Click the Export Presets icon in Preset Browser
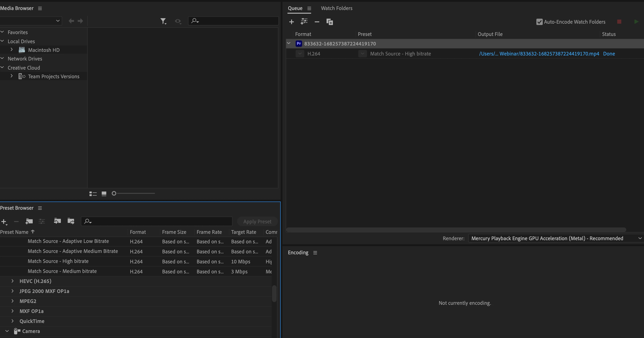This screenshot has height=338, width=644. (71, 221)
